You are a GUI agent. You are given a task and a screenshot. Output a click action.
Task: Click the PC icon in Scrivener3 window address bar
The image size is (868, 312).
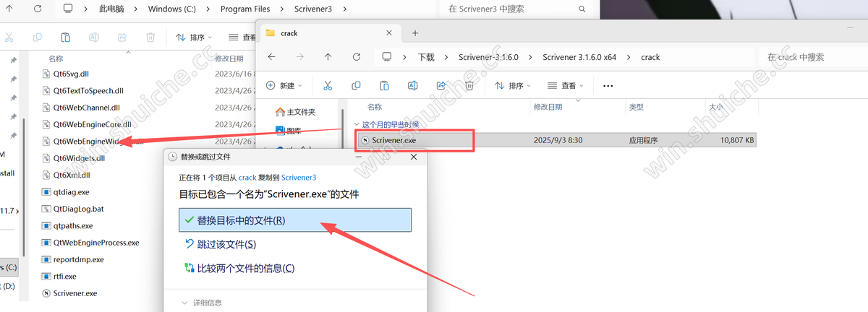point(69,9)
